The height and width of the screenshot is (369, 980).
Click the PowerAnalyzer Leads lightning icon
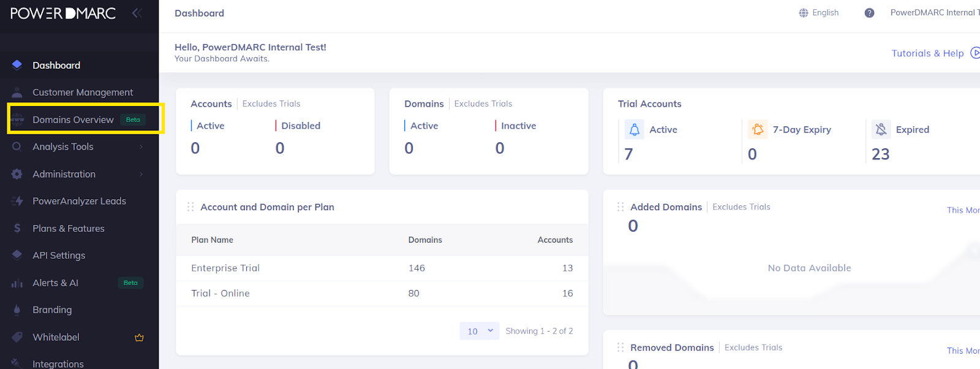[x=17, y=201]
